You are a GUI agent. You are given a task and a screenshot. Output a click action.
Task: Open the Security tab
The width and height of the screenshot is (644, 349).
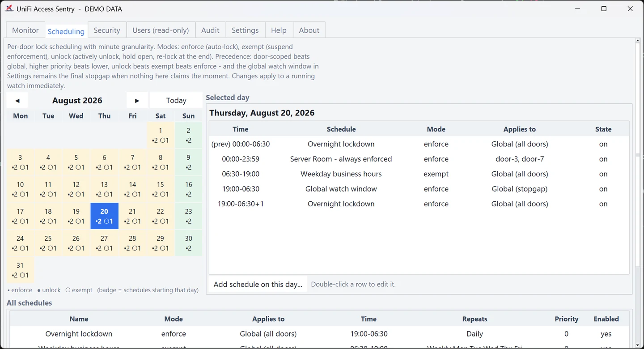point(107,30)
